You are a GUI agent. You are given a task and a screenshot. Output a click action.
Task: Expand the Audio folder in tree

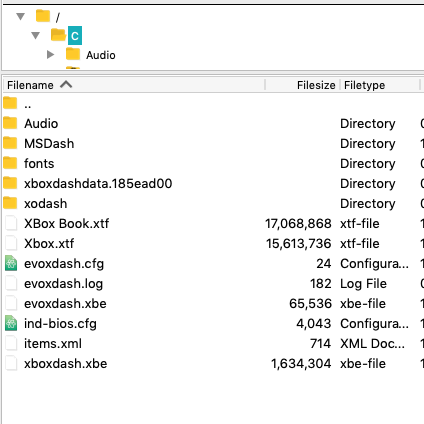point(50,54)
